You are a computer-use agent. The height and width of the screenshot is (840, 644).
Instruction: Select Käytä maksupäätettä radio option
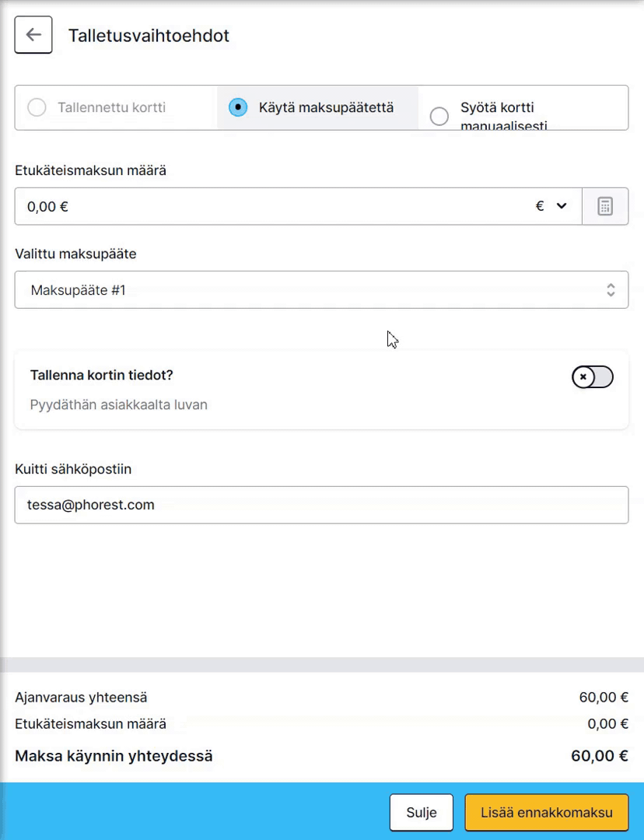[x=238, y=107]
